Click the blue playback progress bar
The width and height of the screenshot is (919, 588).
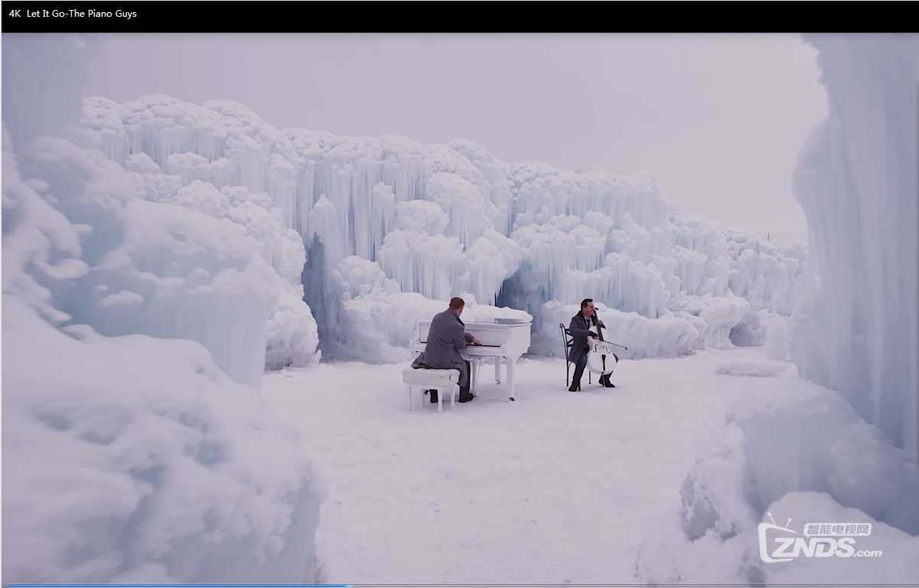point(176,585)
